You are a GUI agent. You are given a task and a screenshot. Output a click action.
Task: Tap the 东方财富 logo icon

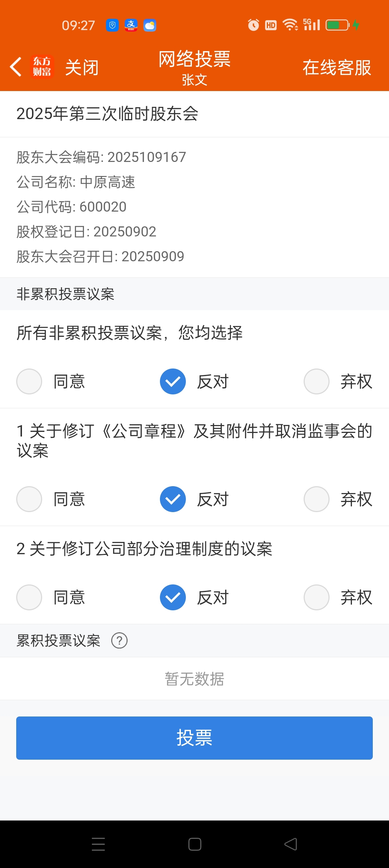coord(42,67)
